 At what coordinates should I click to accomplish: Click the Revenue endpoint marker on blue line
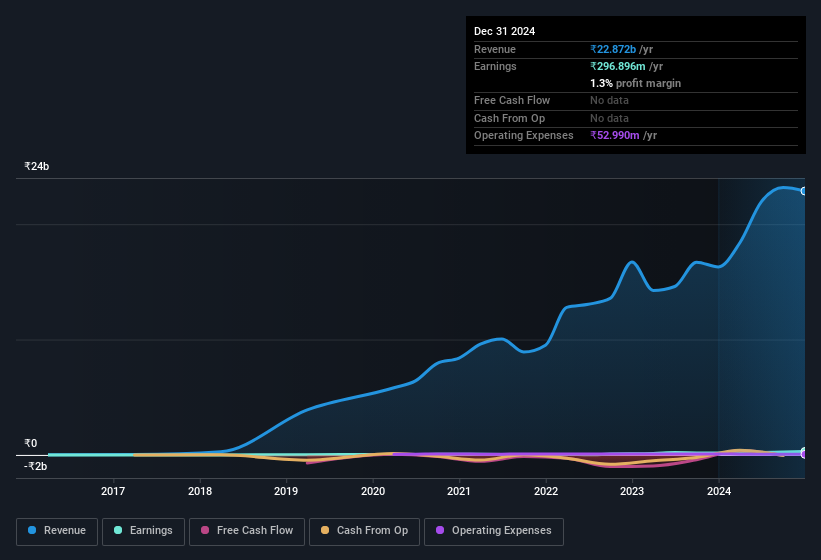click(804, 191)
